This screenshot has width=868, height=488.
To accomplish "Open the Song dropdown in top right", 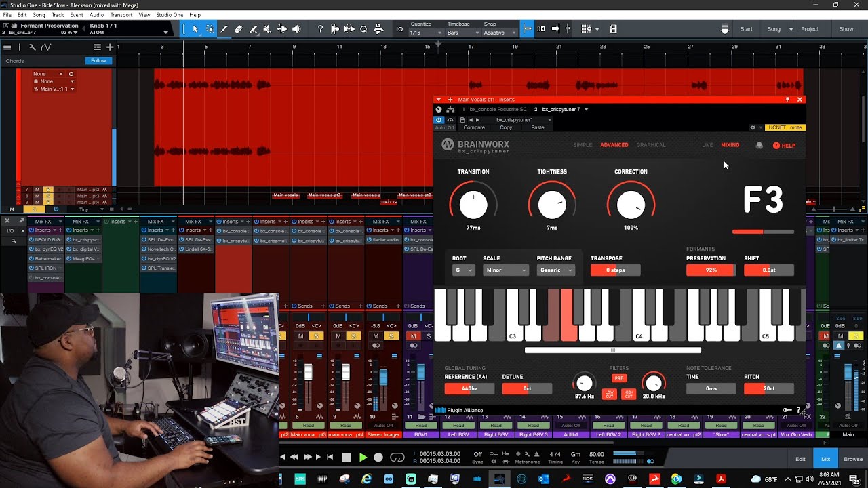I will 780,29.
